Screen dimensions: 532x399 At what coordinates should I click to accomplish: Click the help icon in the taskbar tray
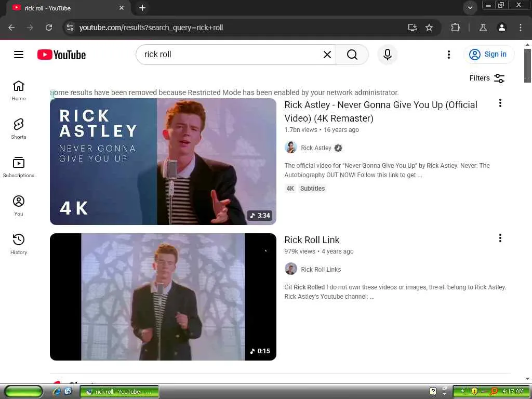coord(433,391)
